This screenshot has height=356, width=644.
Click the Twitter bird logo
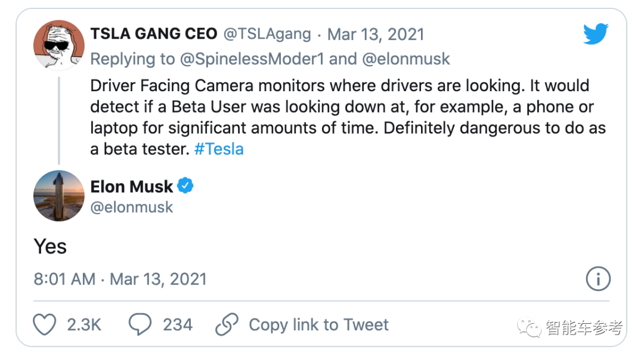(x=596, y=35)
